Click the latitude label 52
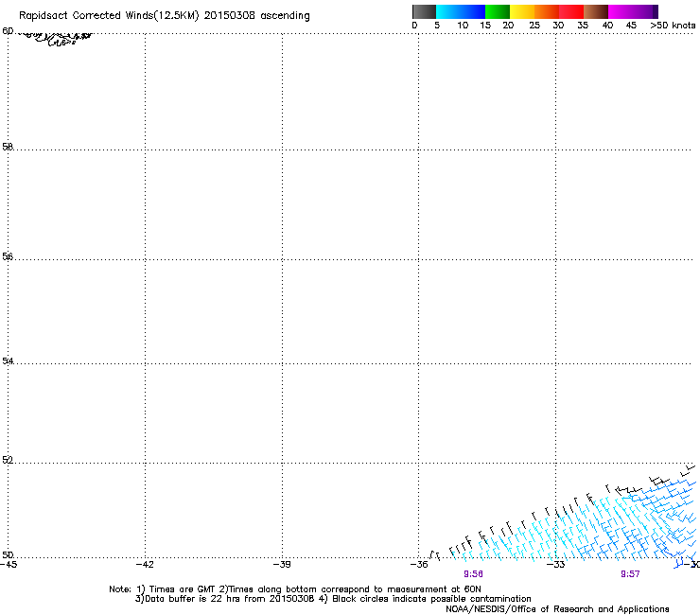The width and height of the screenshot is (700, 615). [x=8, y=460]
